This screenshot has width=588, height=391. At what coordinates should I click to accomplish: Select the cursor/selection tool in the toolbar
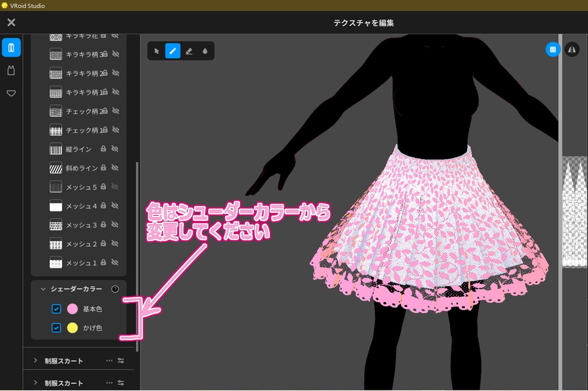(x=156, y=51)
